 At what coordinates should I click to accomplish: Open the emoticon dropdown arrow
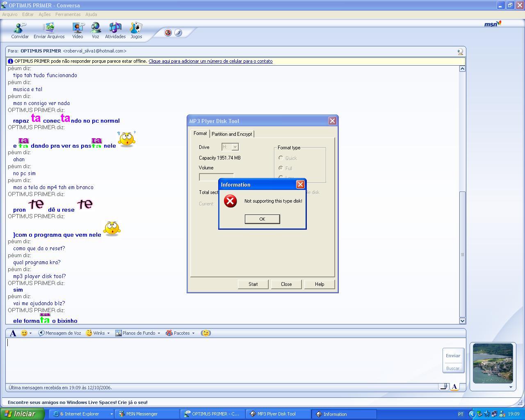tap(30, 333)
